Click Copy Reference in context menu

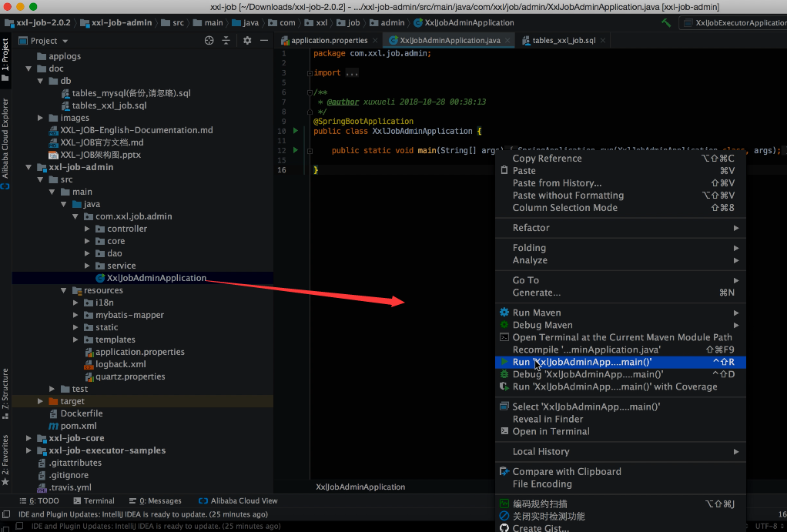click(x=621, y=159)
